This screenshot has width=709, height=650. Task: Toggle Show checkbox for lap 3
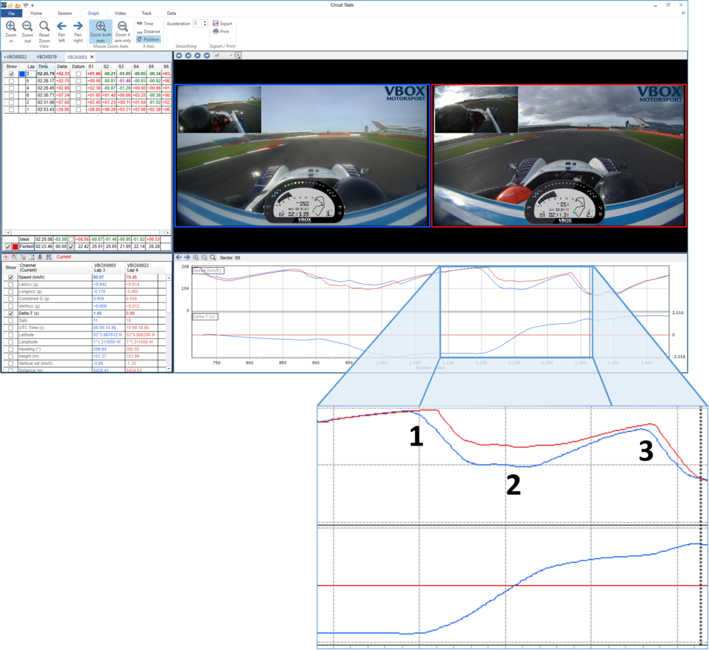pyautogui.click(x=11, y=74)
